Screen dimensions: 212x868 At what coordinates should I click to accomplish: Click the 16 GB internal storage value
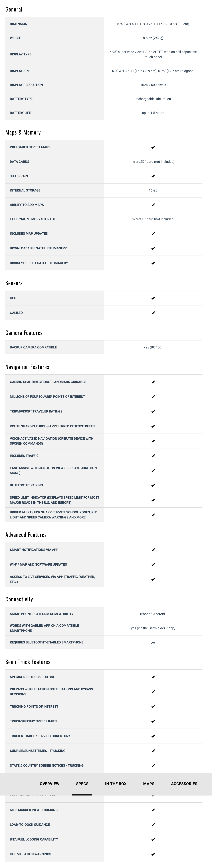pyautogui.click(x=153, y=190)
